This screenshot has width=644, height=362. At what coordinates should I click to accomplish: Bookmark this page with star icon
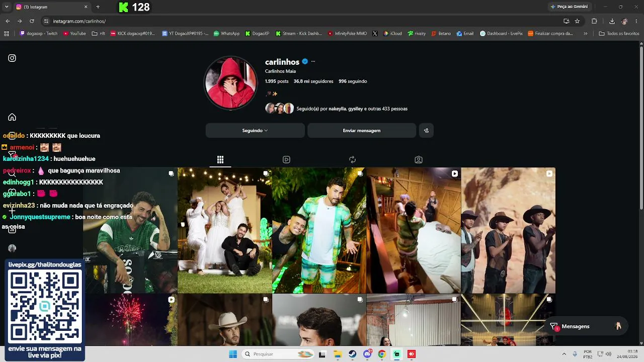tap(577, 21)
